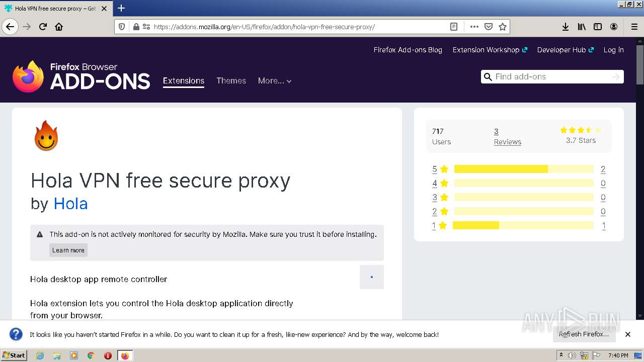Click the Windows Start button
The image size is (644, 362).
(x=14, y=355)
